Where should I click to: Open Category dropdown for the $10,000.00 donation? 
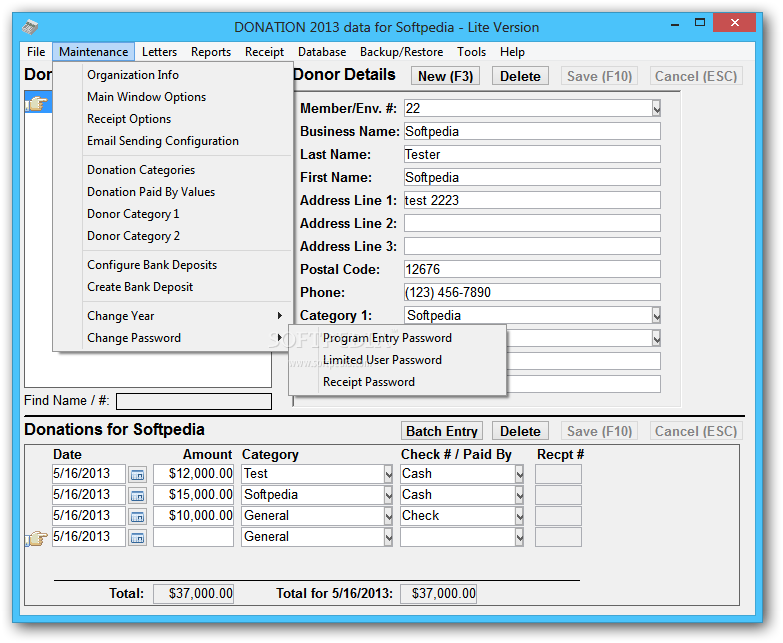pos(389,516)
